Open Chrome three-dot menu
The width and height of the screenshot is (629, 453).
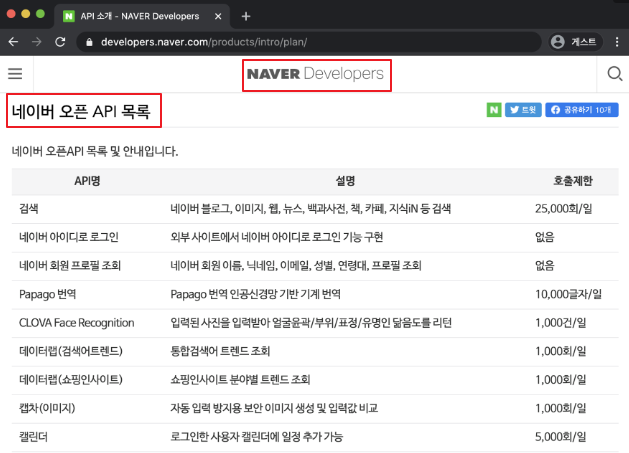pos(617,42)
